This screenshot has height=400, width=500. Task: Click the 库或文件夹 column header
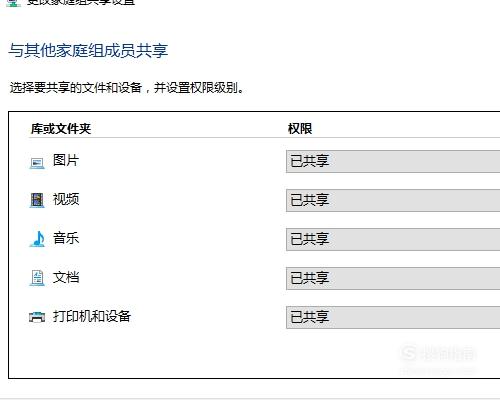[x=61, y=129]
